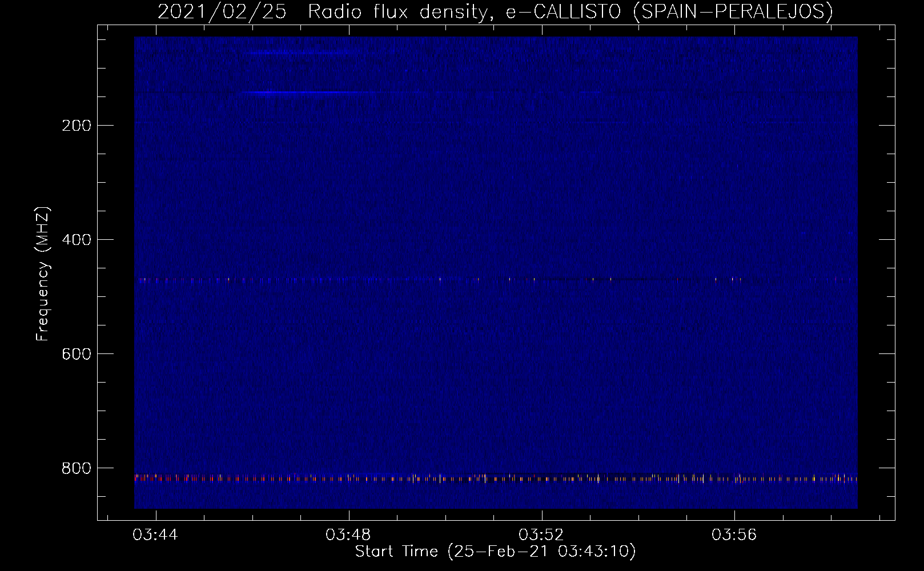Click the 03:44 time tick label
Viewport: 924px width, 571px height.
[155, 535]
